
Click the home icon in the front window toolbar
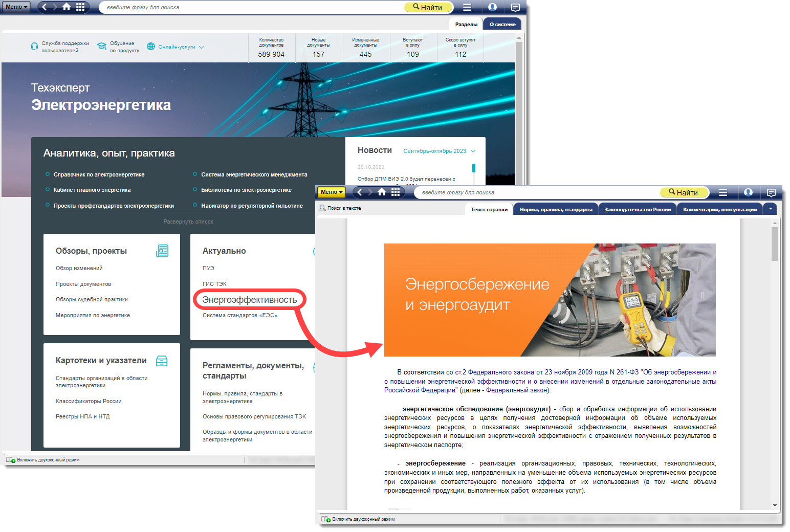click(382, 192)
